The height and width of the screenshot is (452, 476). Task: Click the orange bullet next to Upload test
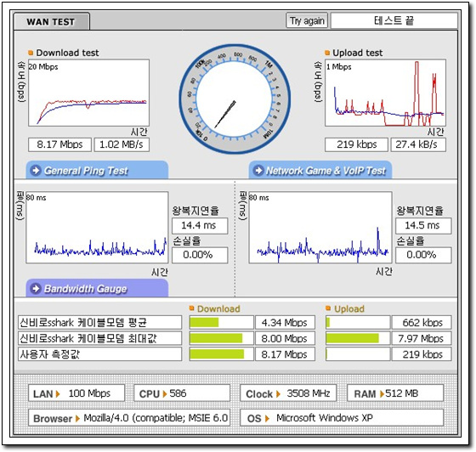tap(327, 53)
